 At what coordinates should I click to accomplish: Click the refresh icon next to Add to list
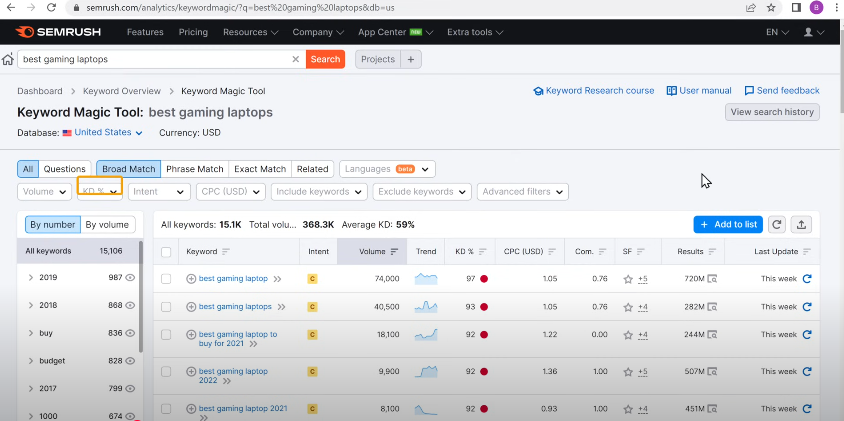(x=776, y=224)
